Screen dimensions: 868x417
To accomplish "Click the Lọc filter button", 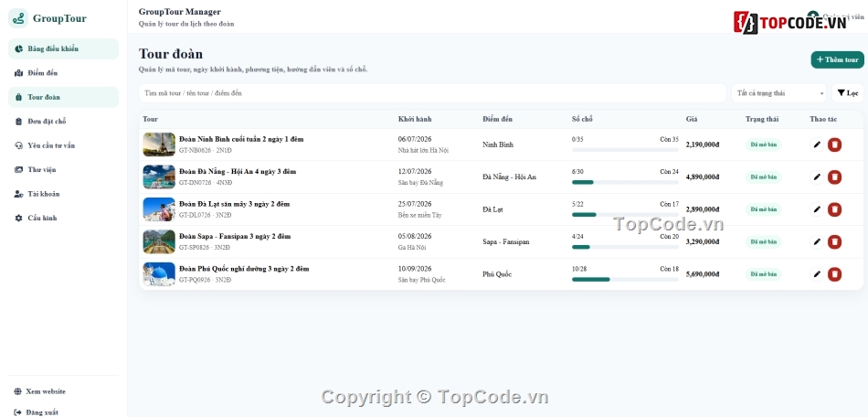I will [848, 93].
